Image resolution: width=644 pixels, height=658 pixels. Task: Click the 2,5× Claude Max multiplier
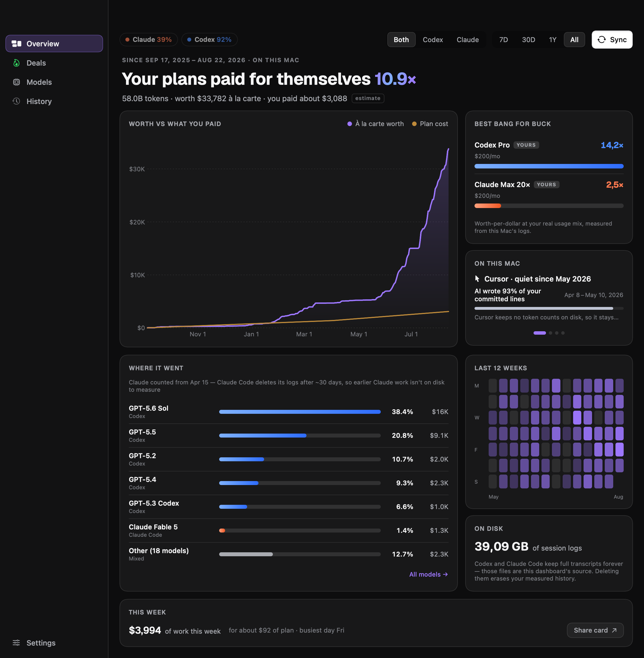(x=615, y=185)
